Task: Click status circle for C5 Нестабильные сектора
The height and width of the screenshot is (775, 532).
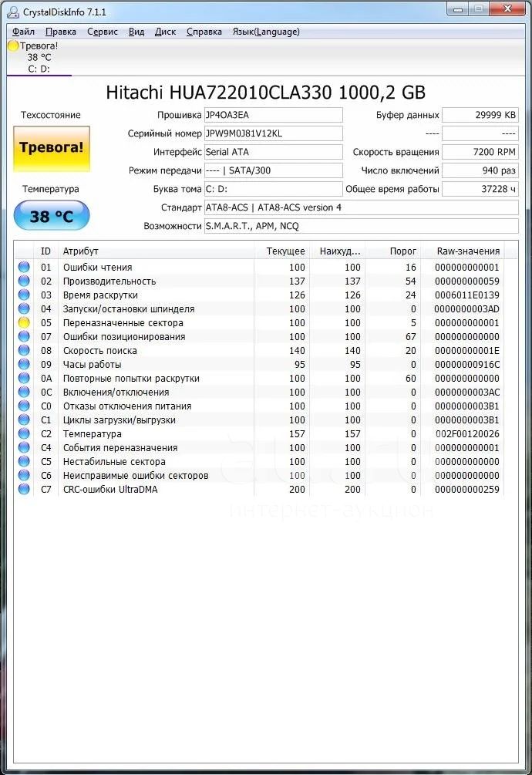Action: coord(24,461)
